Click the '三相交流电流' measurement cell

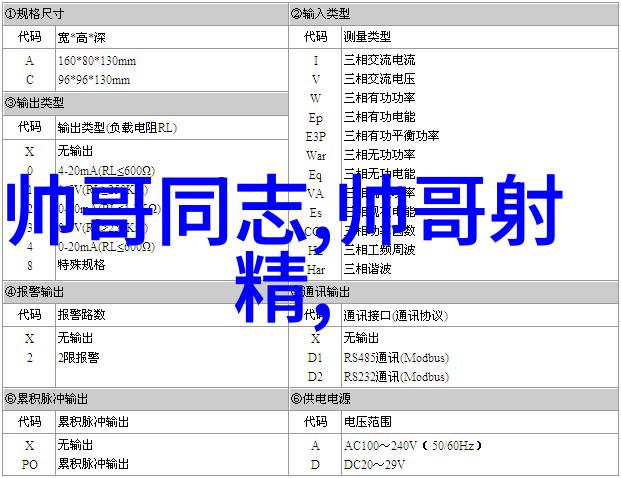click(x=379, y=60)
